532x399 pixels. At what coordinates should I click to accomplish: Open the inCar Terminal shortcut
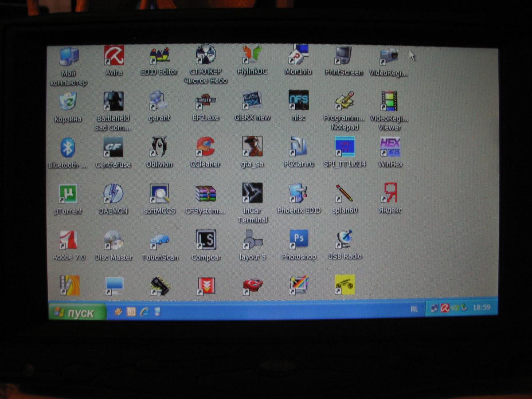tap(252, 194)
